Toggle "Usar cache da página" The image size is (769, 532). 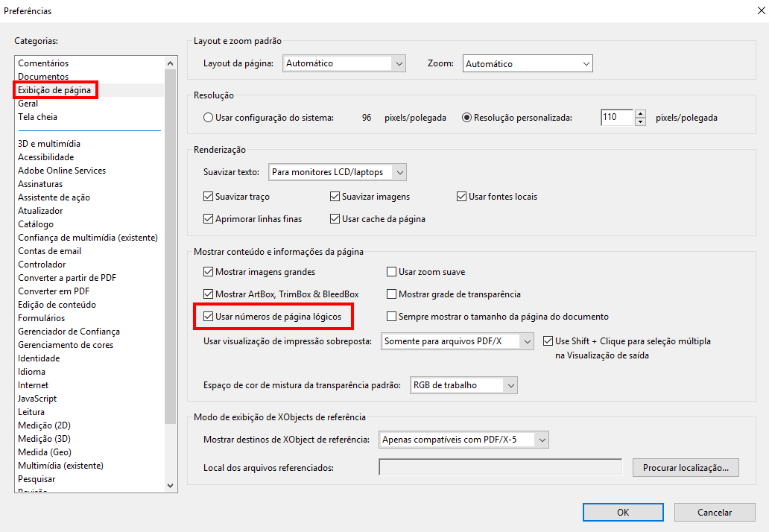click(335, 218)
